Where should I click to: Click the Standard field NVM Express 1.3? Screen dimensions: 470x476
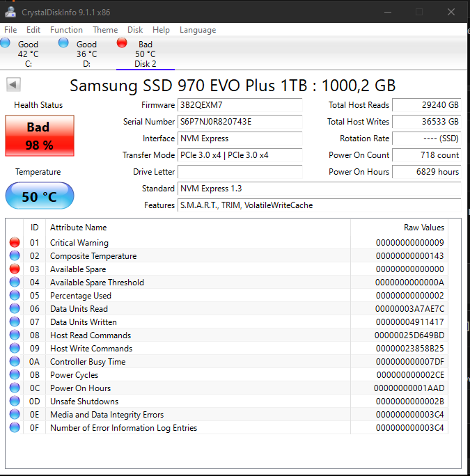click(320, 189)
